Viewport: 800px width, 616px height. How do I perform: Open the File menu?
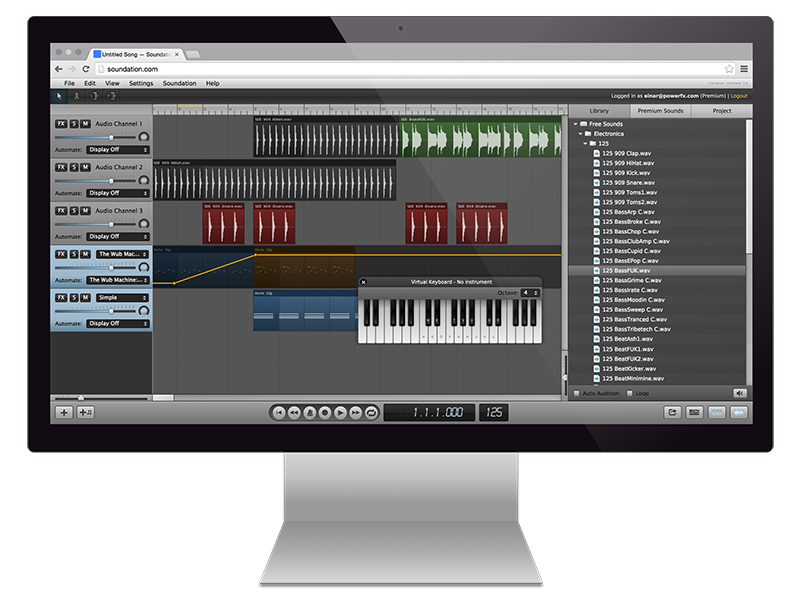(x=69, y=83)
